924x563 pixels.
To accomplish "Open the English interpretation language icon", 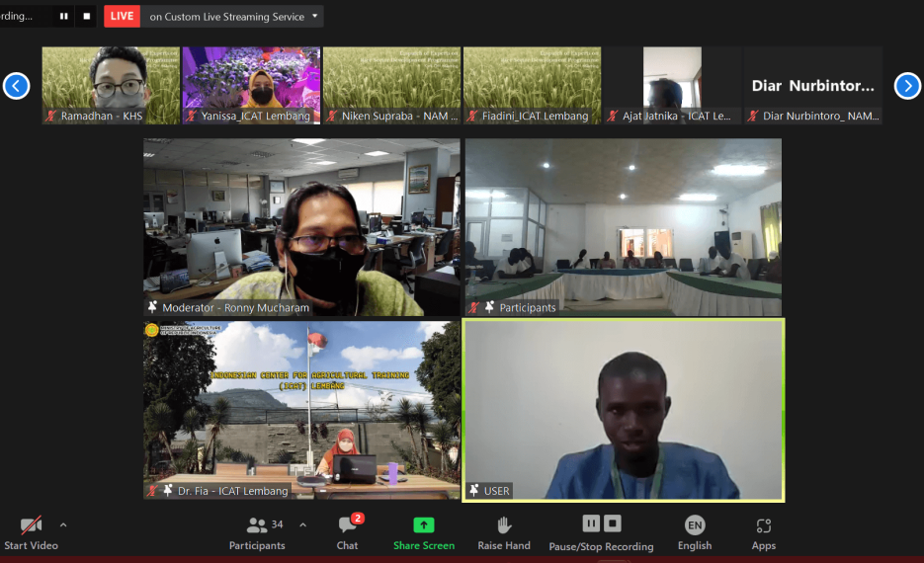I will [695, 525].
